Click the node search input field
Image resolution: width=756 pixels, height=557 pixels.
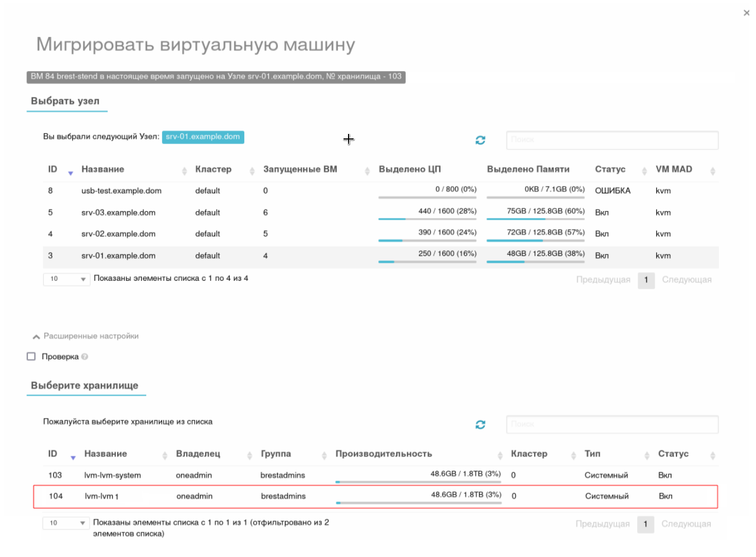(x=612, y=140)
